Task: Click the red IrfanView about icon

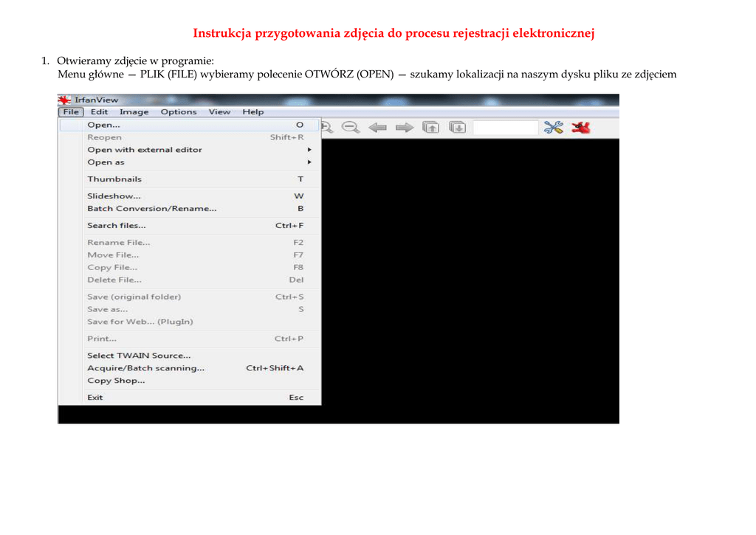Action: (581, 128)
